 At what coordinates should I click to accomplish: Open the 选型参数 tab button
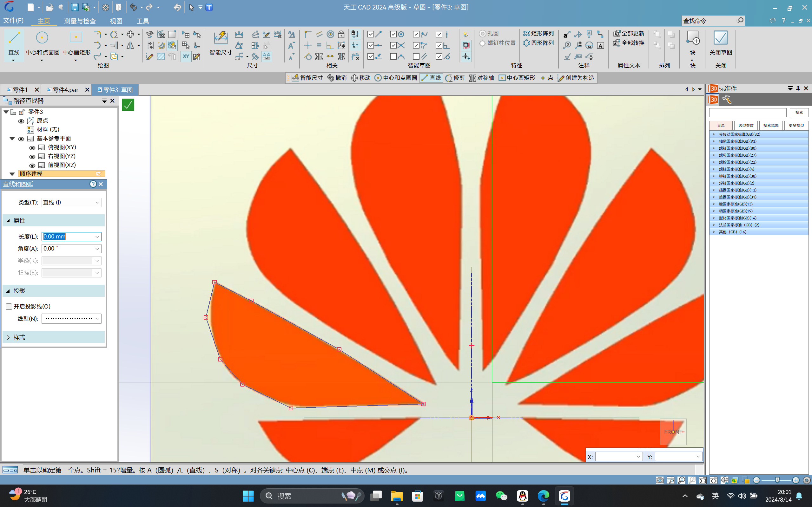tap(746, 126)
